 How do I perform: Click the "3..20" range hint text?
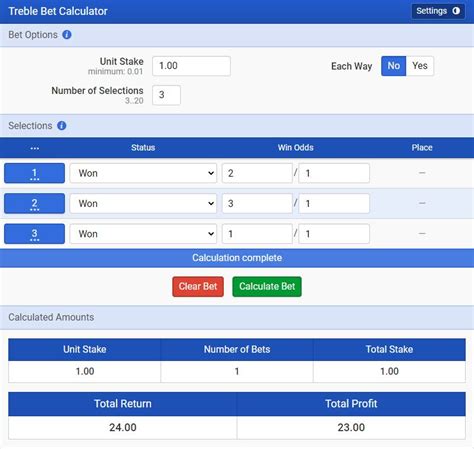(x=134, y=101)
